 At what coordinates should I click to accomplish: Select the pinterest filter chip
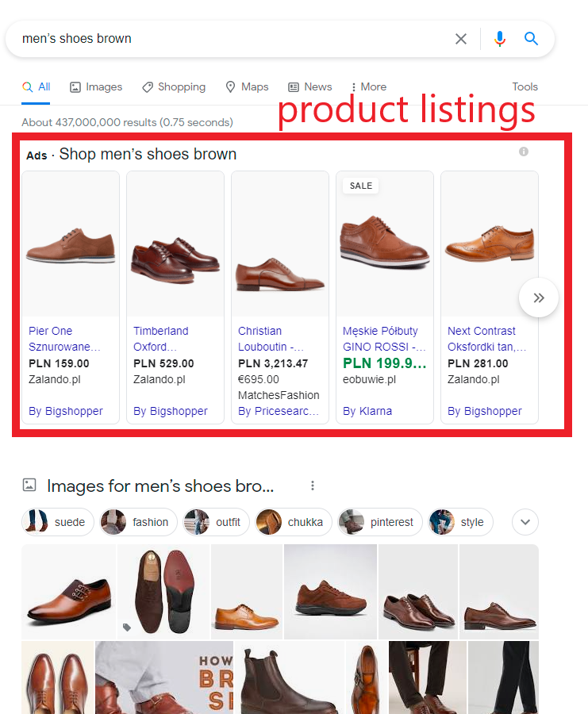tap(379, 522)
